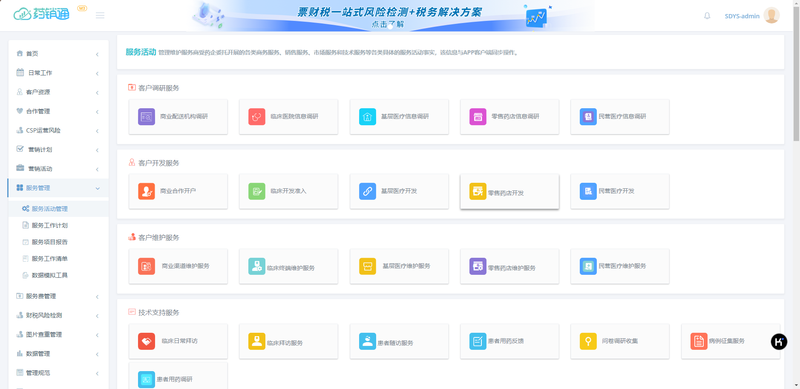Click the 病例征集服务 card label
Viewport: 800px width, 389px height.
(727, 341)
